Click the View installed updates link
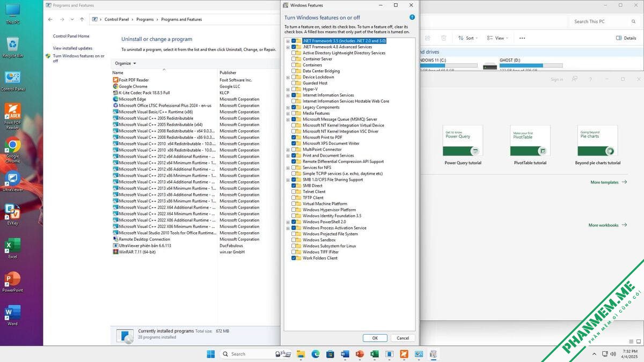The image size is (644, 362). [x=72, y=48]
